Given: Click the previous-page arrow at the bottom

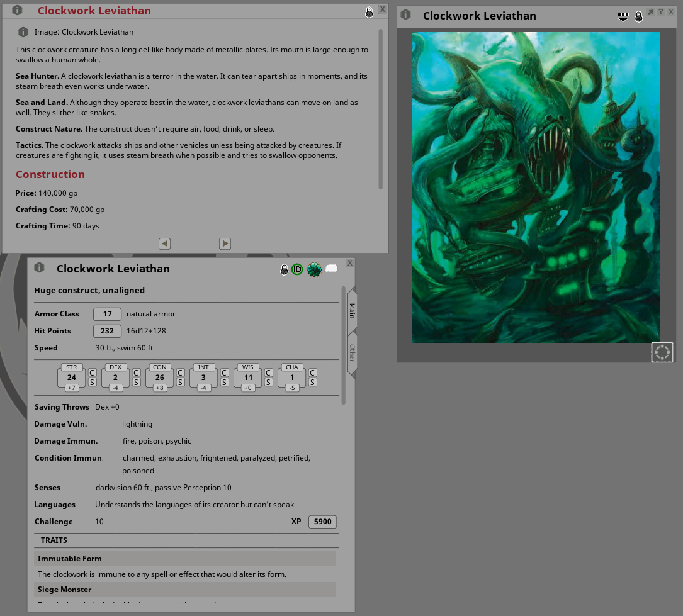Looking at the screenshot, I should [164, 244].
